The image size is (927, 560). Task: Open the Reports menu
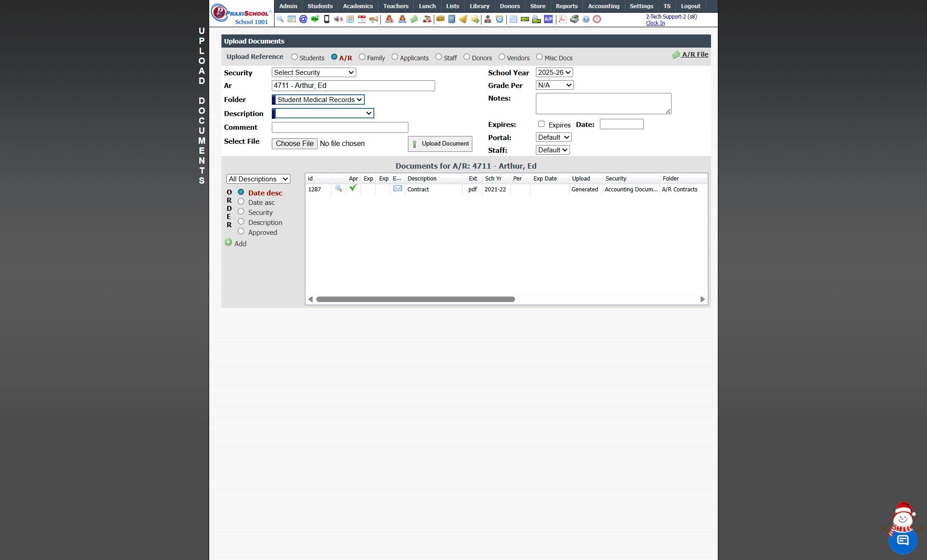point(566,6)
